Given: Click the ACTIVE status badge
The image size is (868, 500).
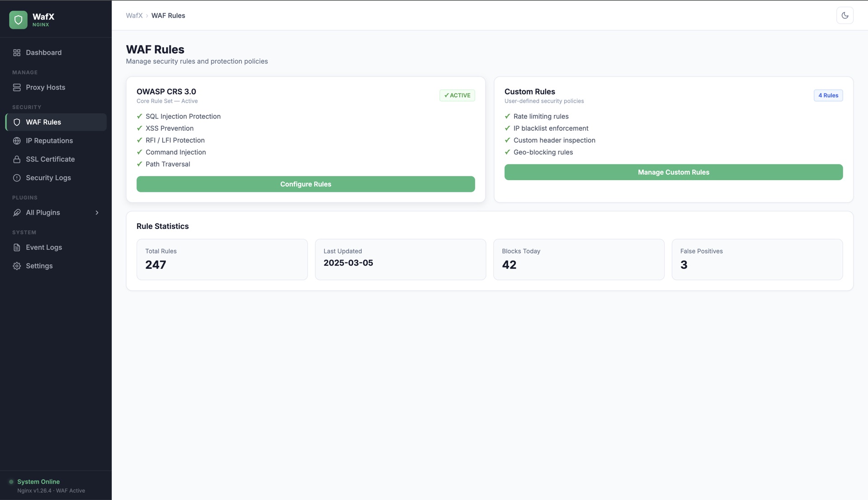Looking at the screenshot, I should [457, 95].
